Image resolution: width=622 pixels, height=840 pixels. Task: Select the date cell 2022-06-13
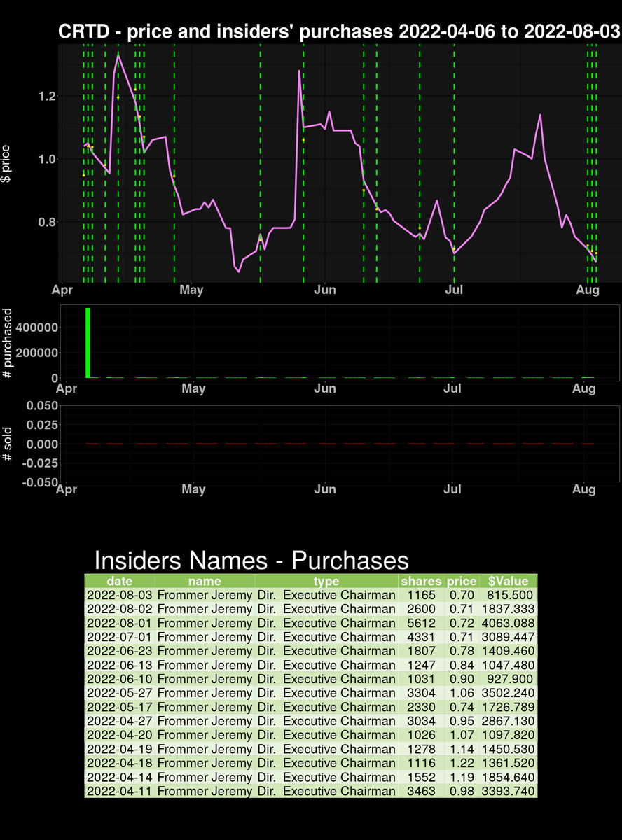click(120, 665)
